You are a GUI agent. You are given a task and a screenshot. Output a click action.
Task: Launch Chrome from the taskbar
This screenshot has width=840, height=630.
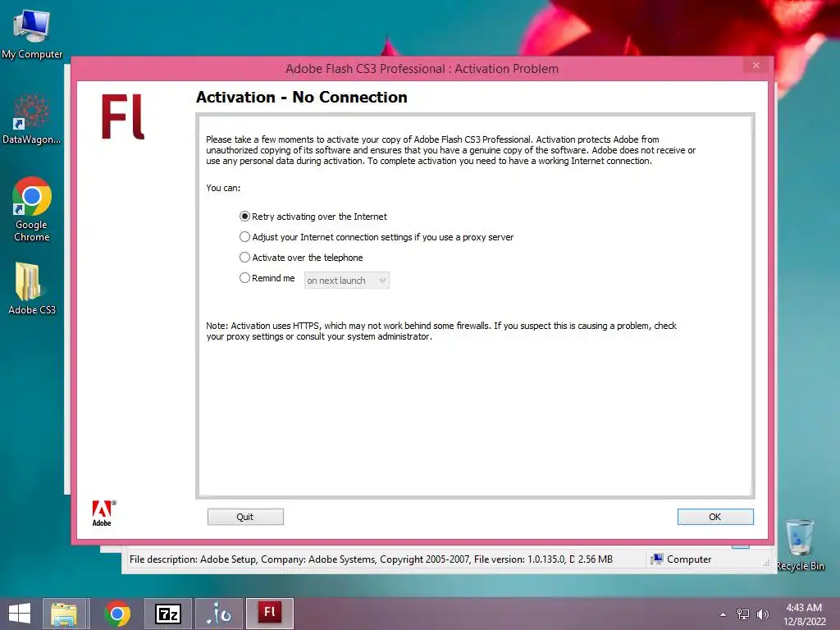click(x=117, y=614)
